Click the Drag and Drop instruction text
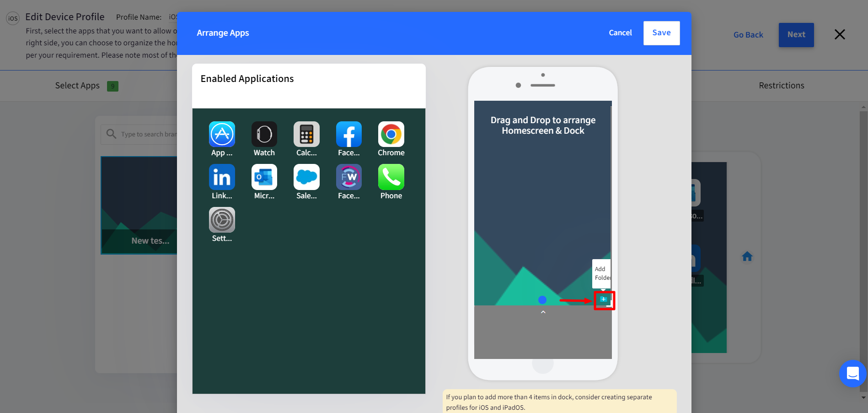868x413 pixels. click(x=543, y=125)
